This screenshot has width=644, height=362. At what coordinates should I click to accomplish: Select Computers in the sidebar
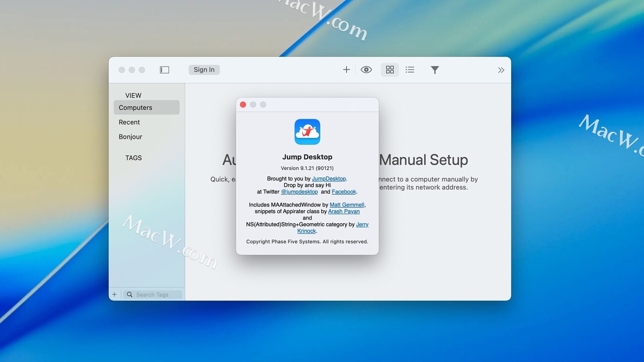pyautogui.click(x=146, y=108)
